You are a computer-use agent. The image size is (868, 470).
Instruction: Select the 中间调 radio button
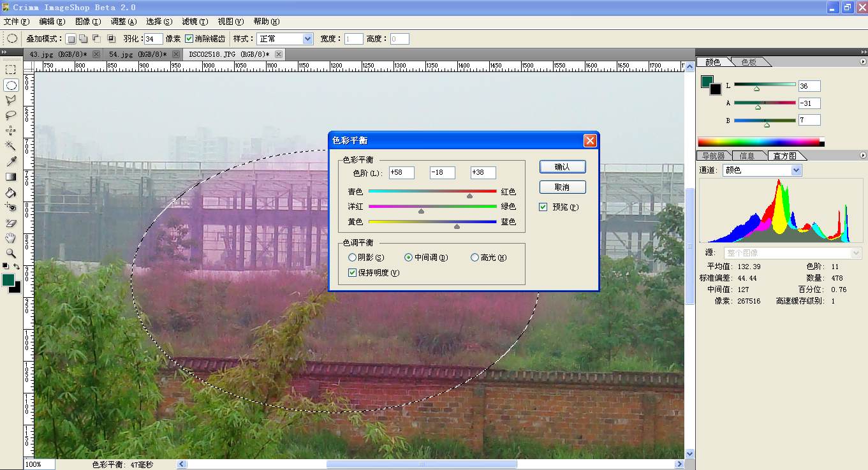tap(409, 258)
